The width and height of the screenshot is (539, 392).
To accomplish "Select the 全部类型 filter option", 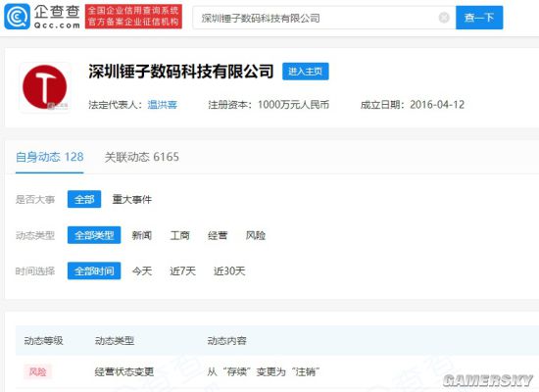I will [x=94, y=235].
